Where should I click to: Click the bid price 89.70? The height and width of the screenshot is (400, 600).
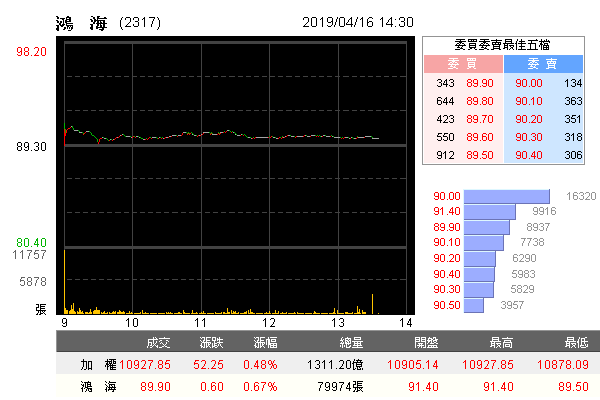coord(480,119)
